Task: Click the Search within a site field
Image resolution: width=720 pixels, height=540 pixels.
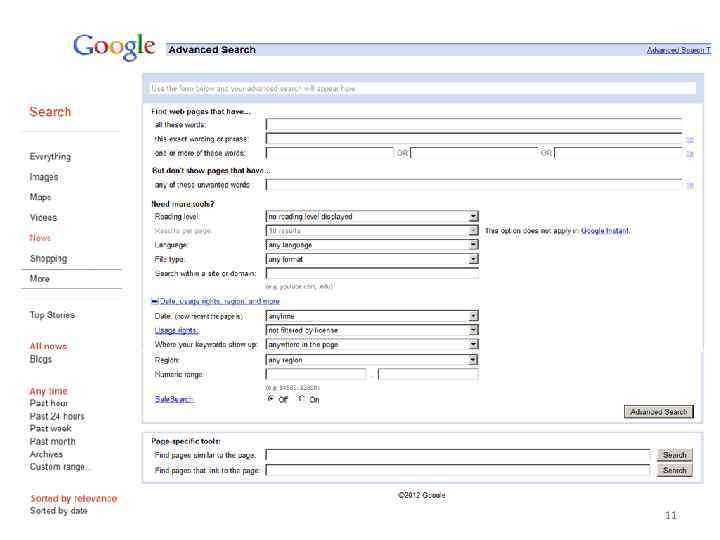Action: click(x=372, y=273)
